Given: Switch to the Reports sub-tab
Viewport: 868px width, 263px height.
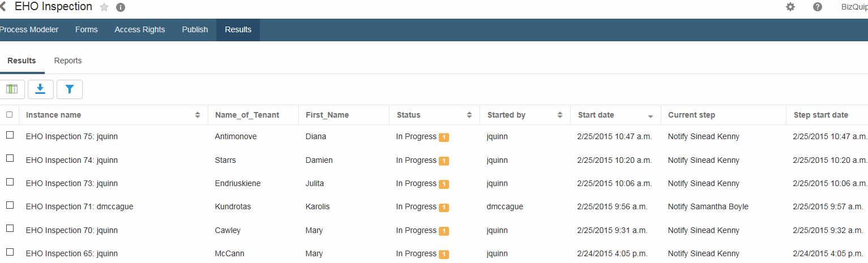Looking at the screenshot, I should pyautogui.click(x=68, y=61).
